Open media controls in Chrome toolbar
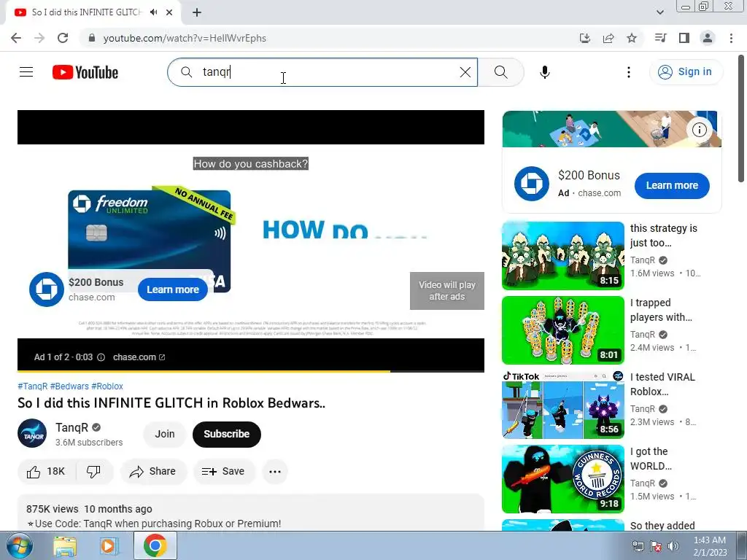Viewport: 747px width, 560px height. tap(660, 38)
